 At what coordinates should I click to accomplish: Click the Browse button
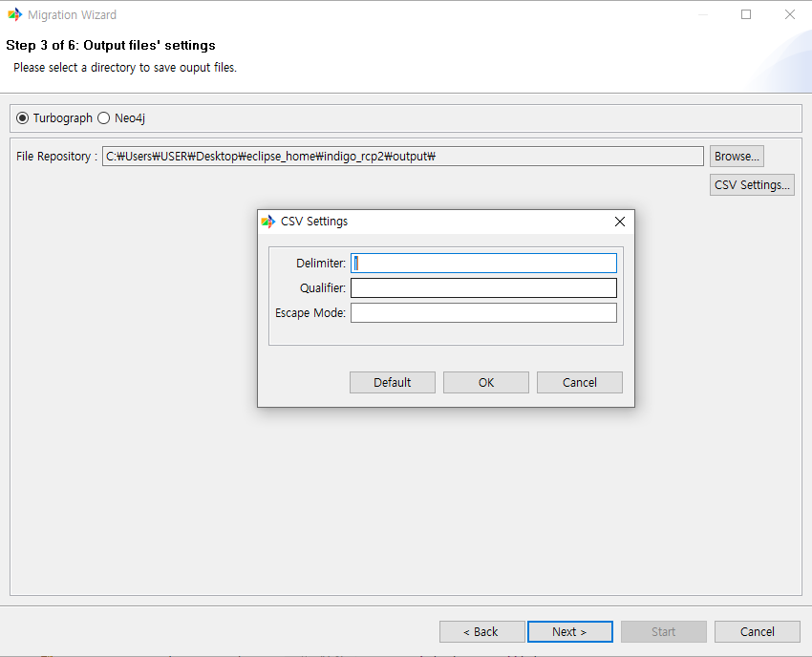736,156
